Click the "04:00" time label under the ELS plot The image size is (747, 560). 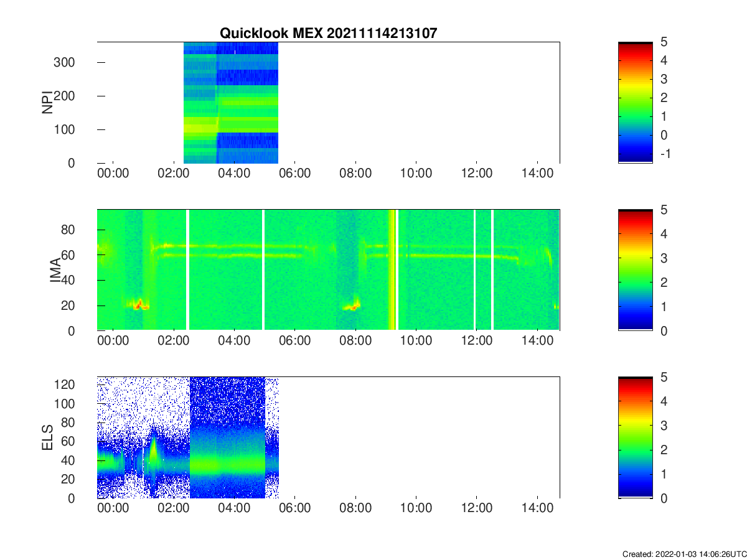coord(235,509)
